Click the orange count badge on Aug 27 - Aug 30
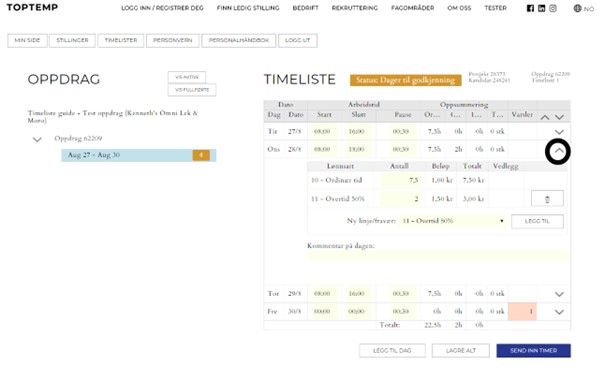Screen dimensions: 605x381 (x=201, y=155)
